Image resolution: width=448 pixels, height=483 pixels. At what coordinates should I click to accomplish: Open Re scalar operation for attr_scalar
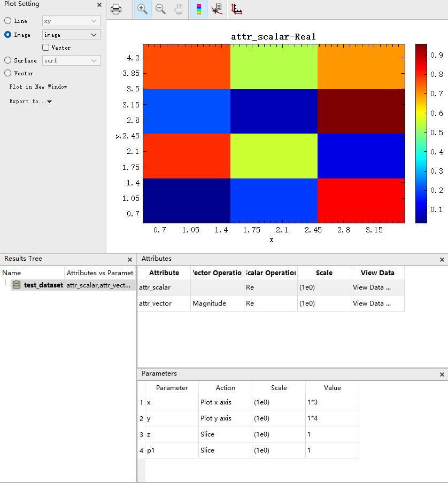pyautogui.click(x=271, y=287)
